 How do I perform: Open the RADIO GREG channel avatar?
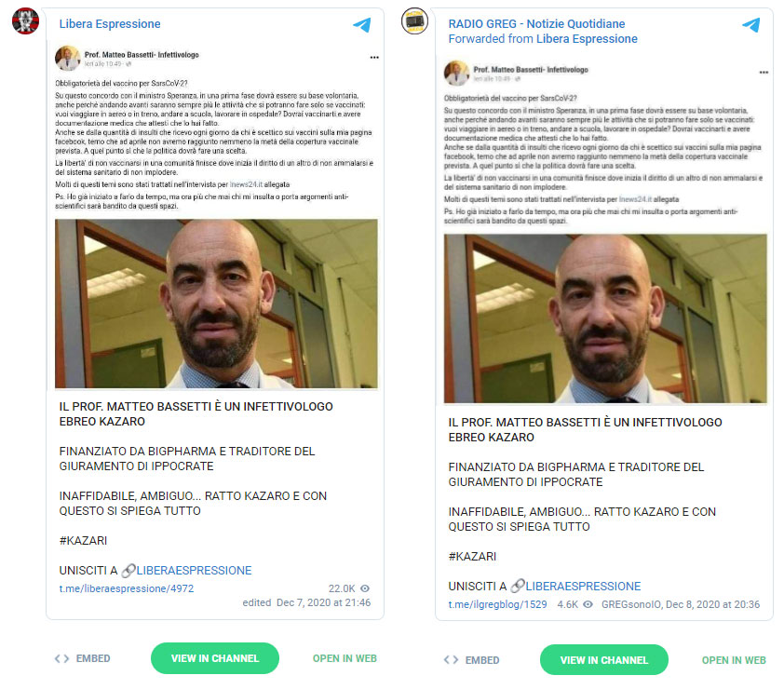tap(414, 21)
